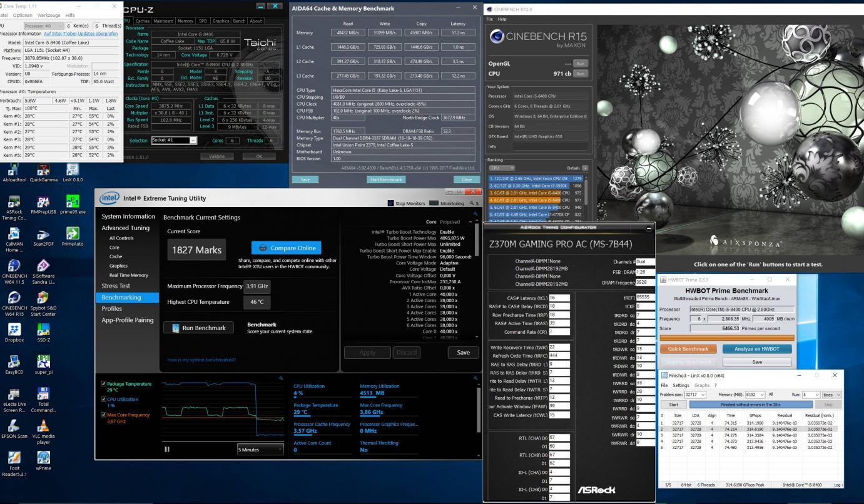Click the tREFI value field in Timing Configurator
864x504 pixels.
646,298
